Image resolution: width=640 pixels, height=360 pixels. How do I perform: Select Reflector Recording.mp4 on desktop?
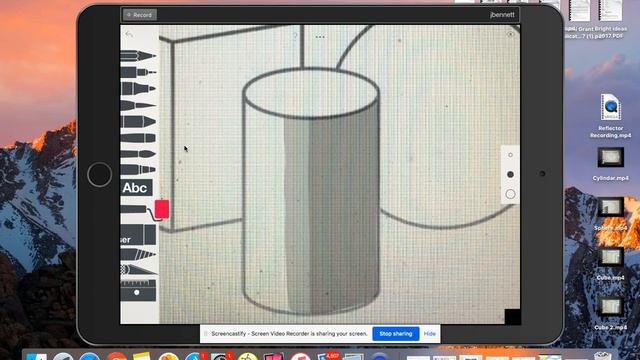611,116
